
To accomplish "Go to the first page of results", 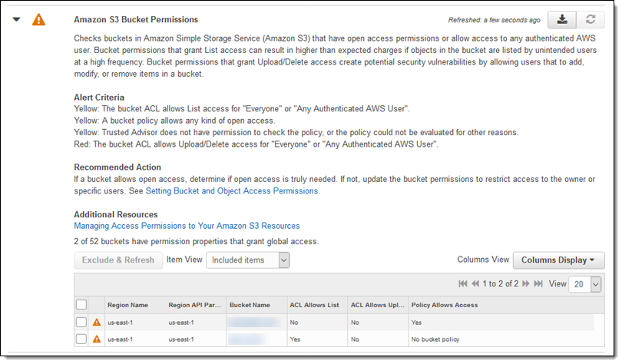I will 463,284.
